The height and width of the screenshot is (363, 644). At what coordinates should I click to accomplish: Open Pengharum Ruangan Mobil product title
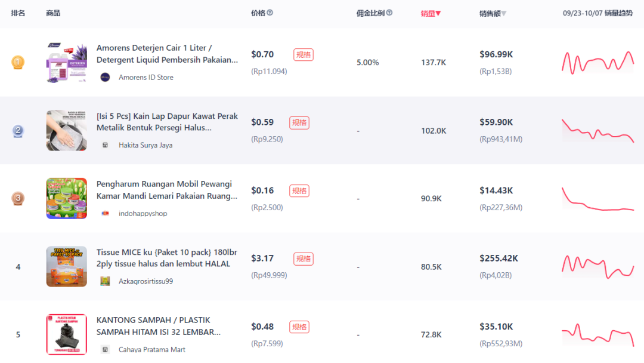click(167, 190)
